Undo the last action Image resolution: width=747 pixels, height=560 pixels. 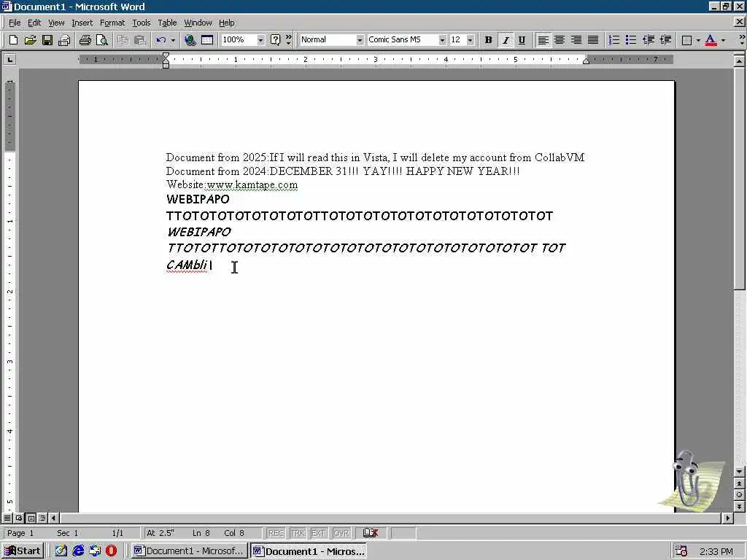(161, 40)
